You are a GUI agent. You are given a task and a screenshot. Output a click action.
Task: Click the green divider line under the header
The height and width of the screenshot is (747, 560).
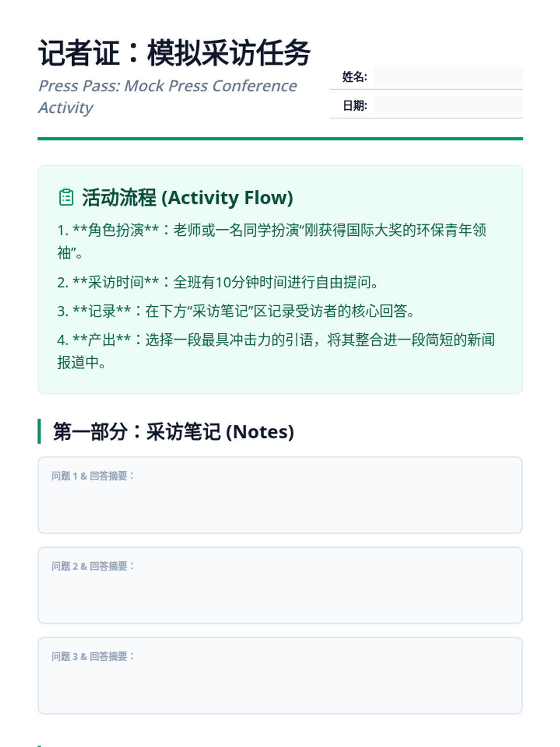(280, 139)
